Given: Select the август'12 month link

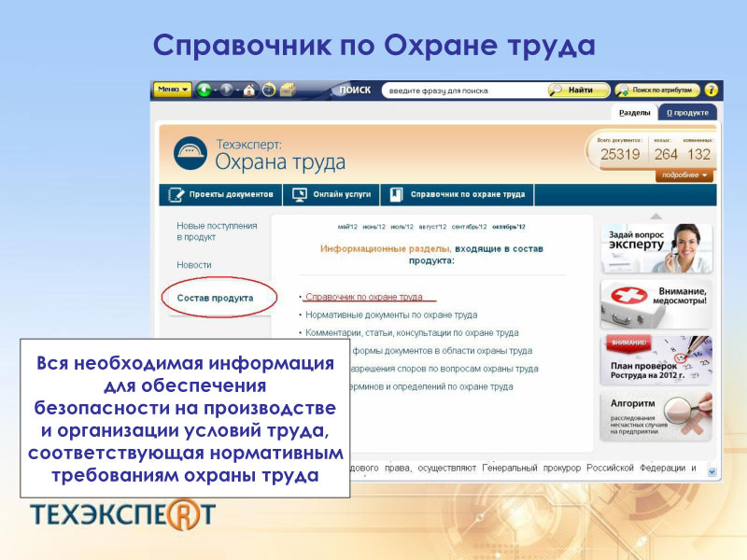Looking at the screenshot, I should 432,227.
